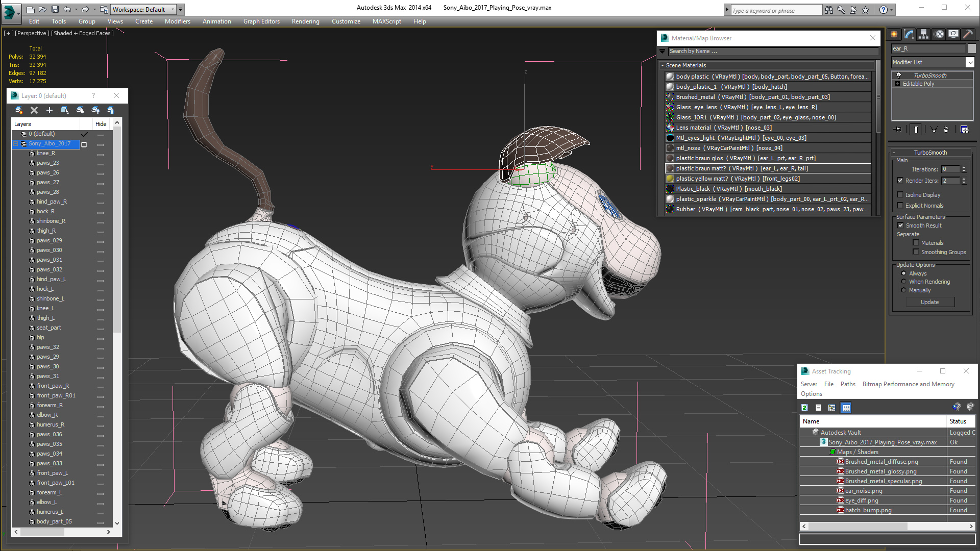This screenshot has width=980, height=551.
Task: Open the Hierarchy command panel tab
Action: tap(924, 34)
